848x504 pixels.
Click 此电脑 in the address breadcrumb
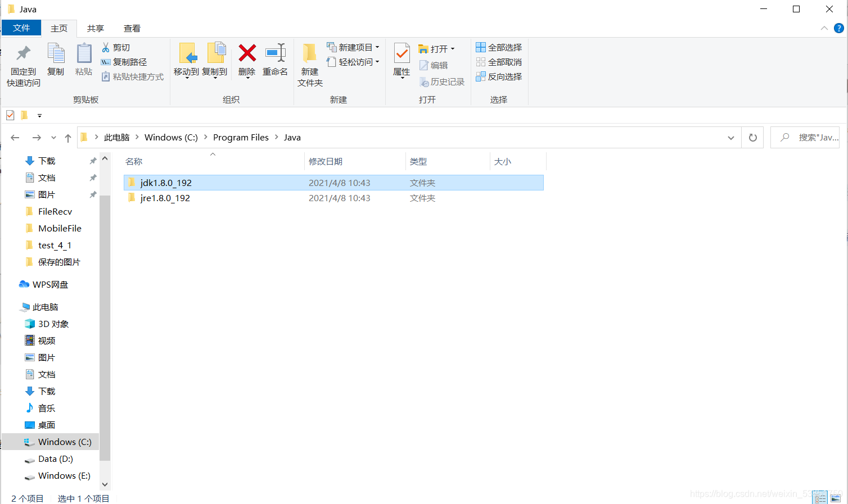click(116, 138)
